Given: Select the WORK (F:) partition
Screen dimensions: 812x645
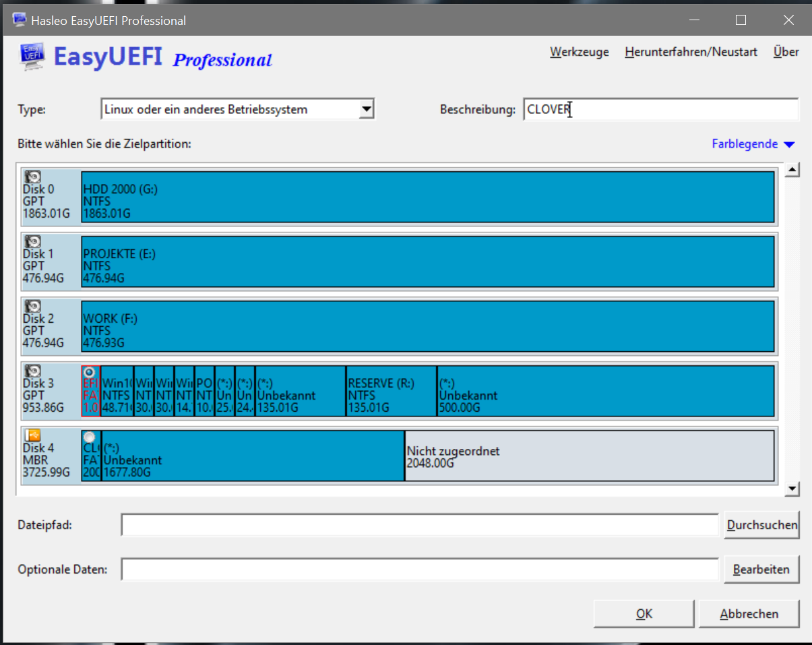Looking at the screenshot, I should pyautogui.click(x=428, y=326).
